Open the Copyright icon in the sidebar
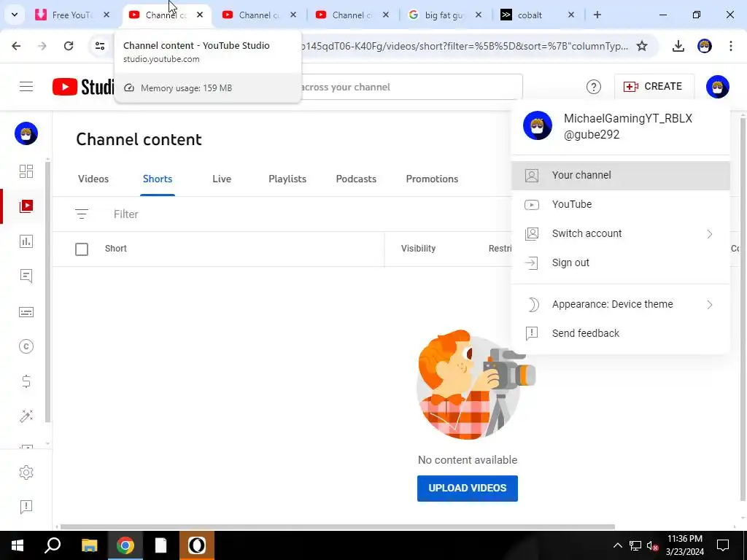747x560 pixels. pyautogui.click(x=26, y=346)
